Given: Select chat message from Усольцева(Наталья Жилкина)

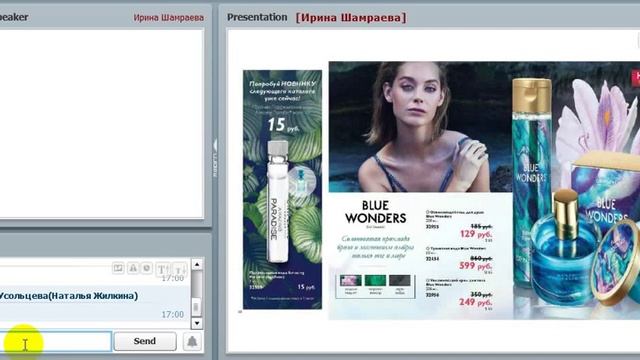Looking at the screenshot, I should 95,303.
